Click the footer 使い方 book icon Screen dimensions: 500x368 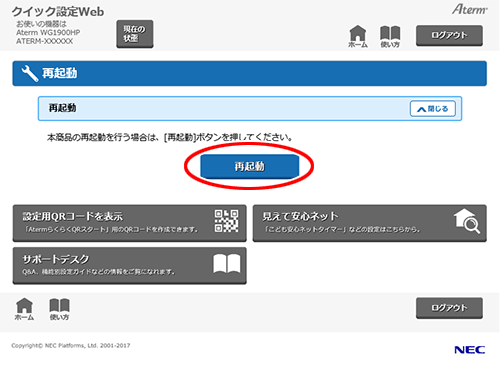(59, 309)
